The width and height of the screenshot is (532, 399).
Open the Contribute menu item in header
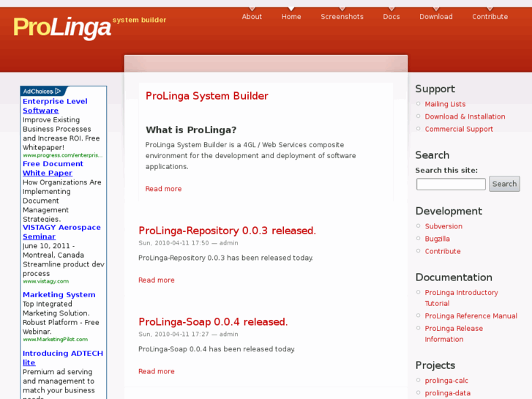[x=490, y=17]
